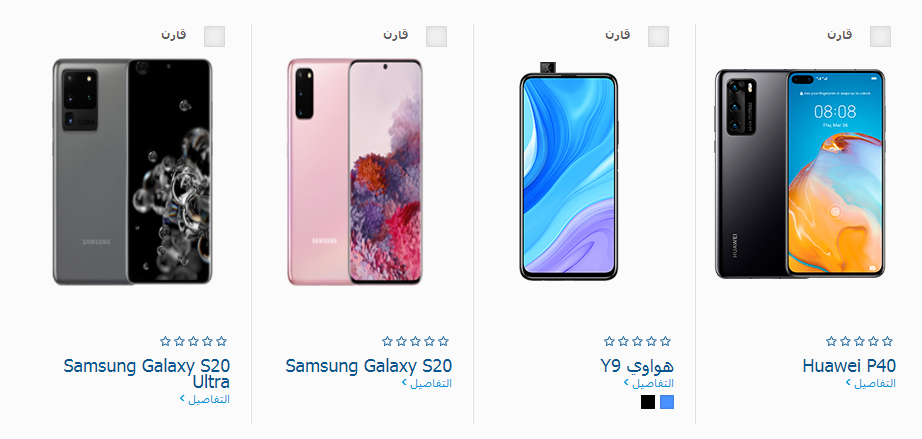Viewport: 922px width, 439px height.
Task: Check the compare box for Huawei P40
Action: pyautogui.click(x=880, y=36)
